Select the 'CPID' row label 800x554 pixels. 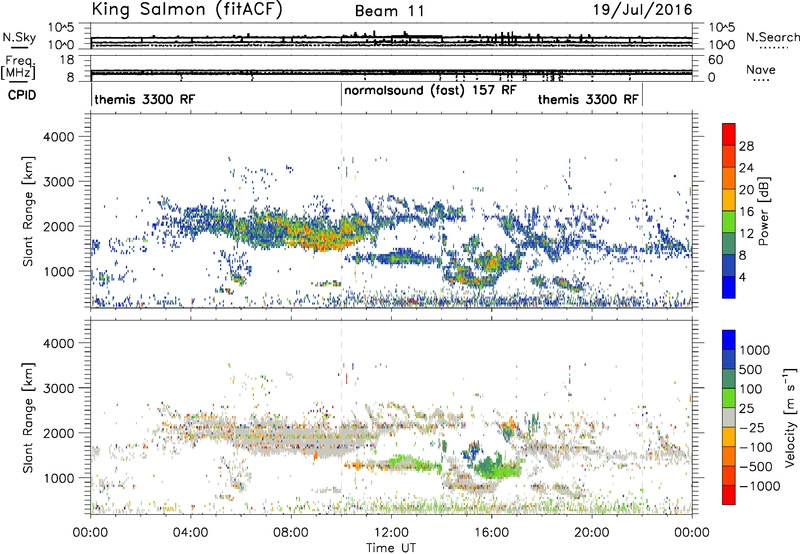coord(22,95)
